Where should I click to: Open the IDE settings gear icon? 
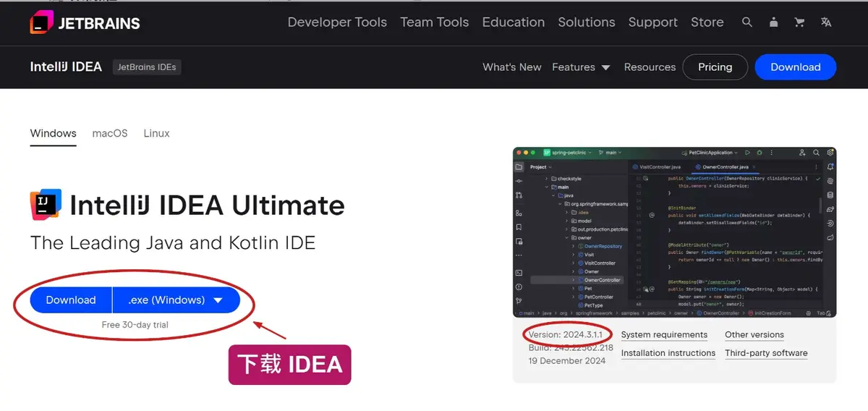[x=830, y=153]
